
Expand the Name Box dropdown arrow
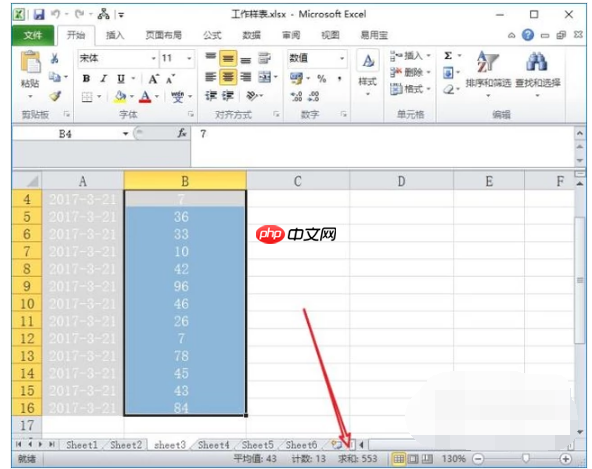tap(125, 134)
